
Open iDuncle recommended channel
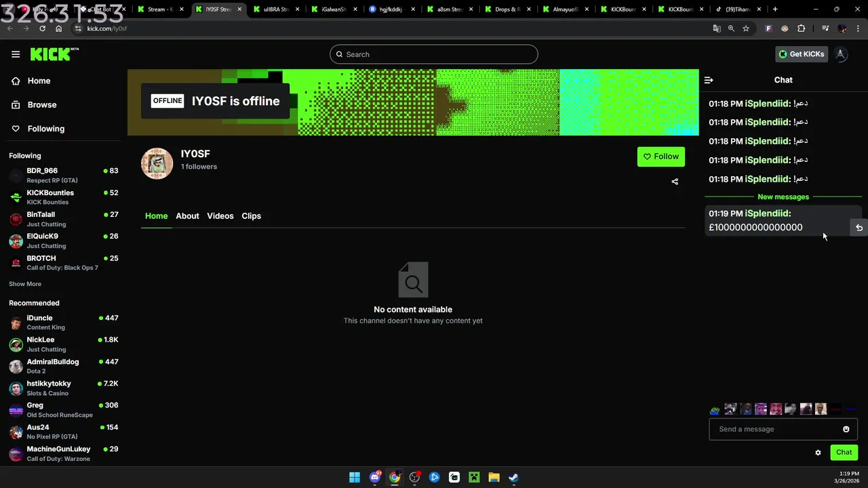pyautogui.click(x=63, y=322)
